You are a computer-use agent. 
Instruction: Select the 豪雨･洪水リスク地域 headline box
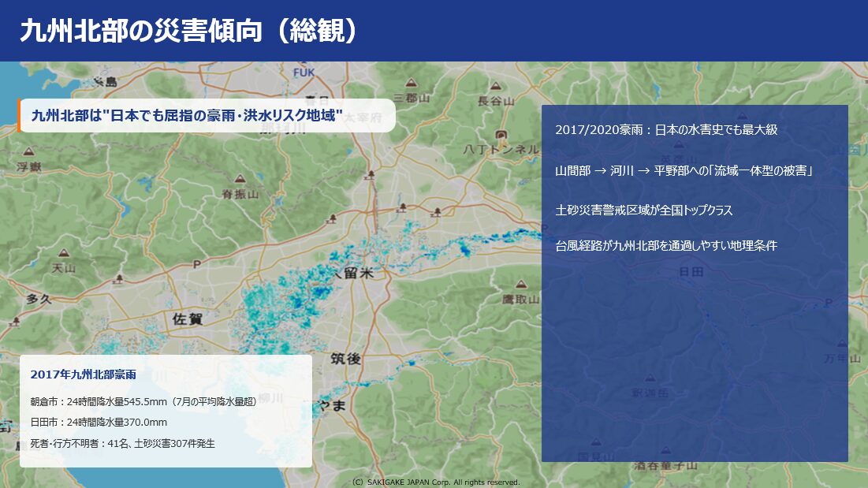point(187,115)
